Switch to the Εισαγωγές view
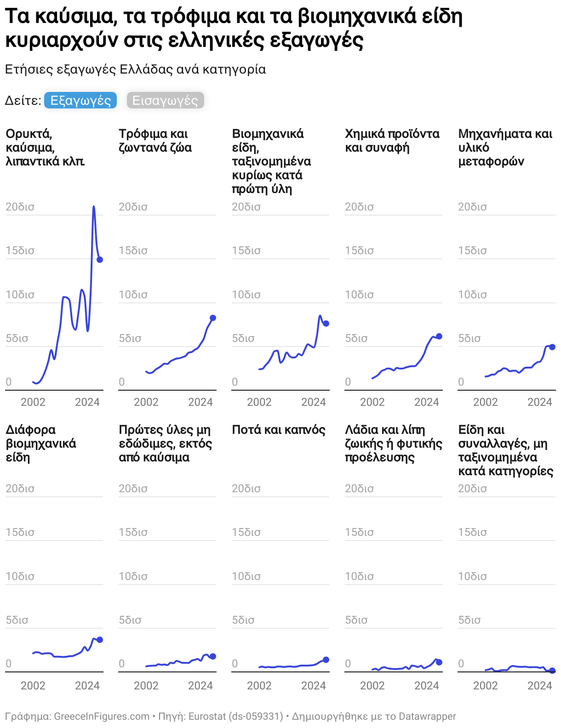Viewport: 561px width, 728px height. 165,101
